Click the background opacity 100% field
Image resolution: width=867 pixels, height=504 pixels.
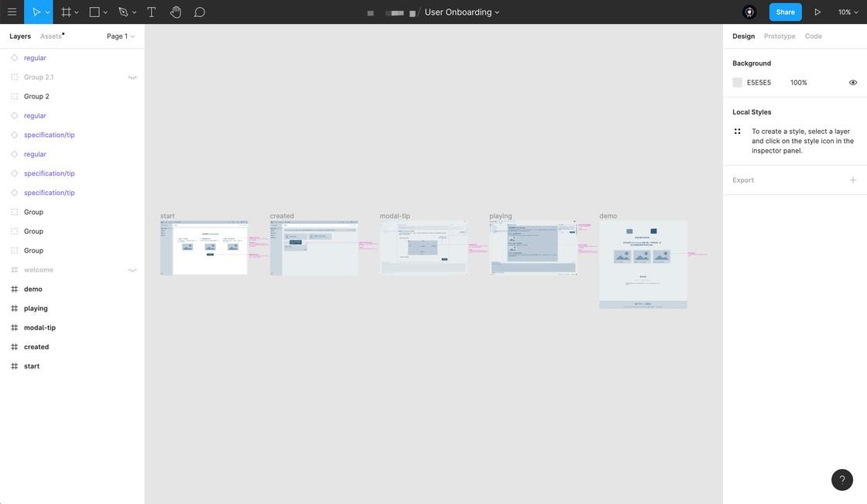tap(798, 82)
